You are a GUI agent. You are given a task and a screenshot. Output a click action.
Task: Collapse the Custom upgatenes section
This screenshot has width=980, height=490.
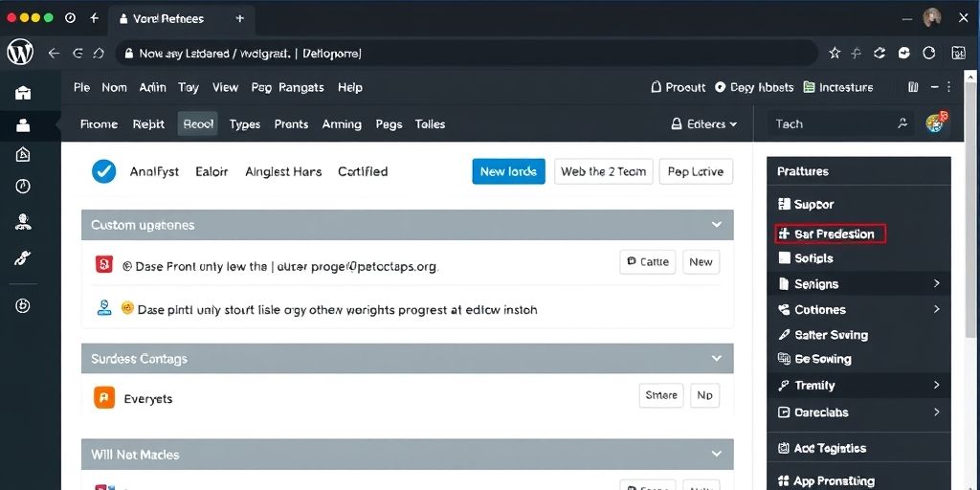[x=717, y=224]
